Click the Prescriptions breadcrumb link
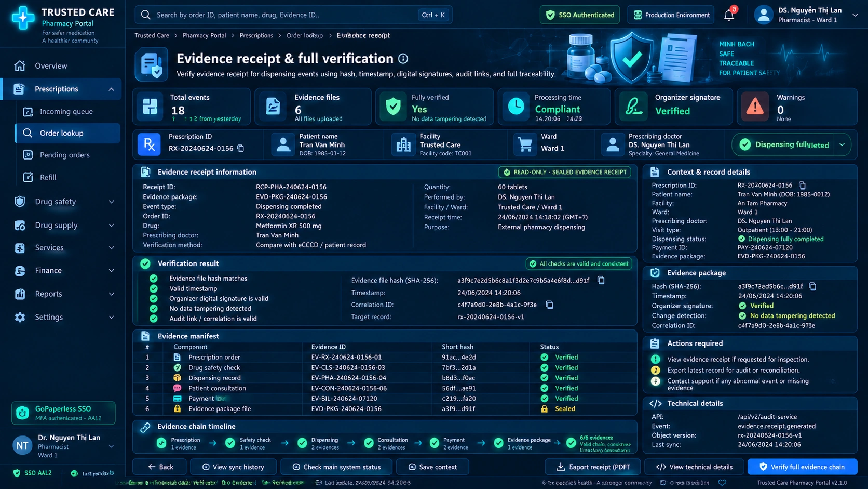The width and height of the screenshot is (868, 489). [256, 36]
